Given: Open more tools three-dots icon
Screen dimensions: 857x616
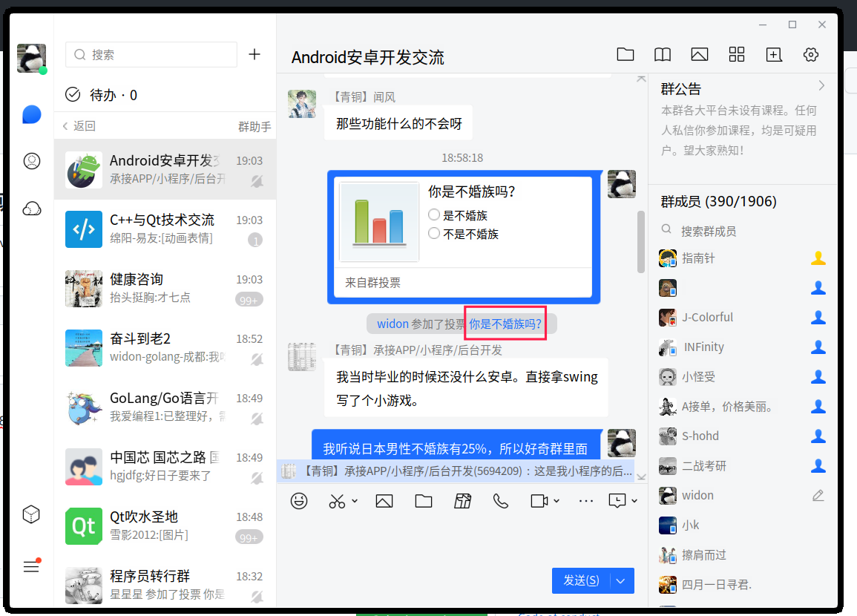Looking at the screenshot, I should (586, 501).
